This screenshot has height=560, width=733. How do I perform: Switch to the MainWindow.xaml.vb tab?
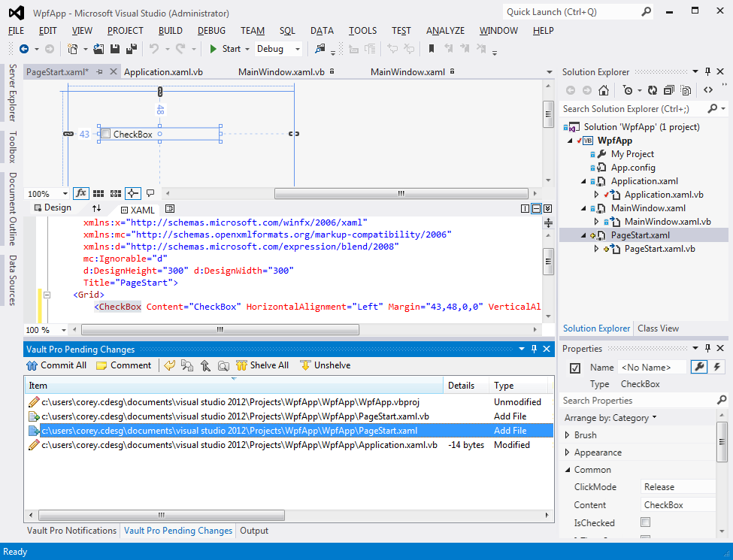pos(280,72)
